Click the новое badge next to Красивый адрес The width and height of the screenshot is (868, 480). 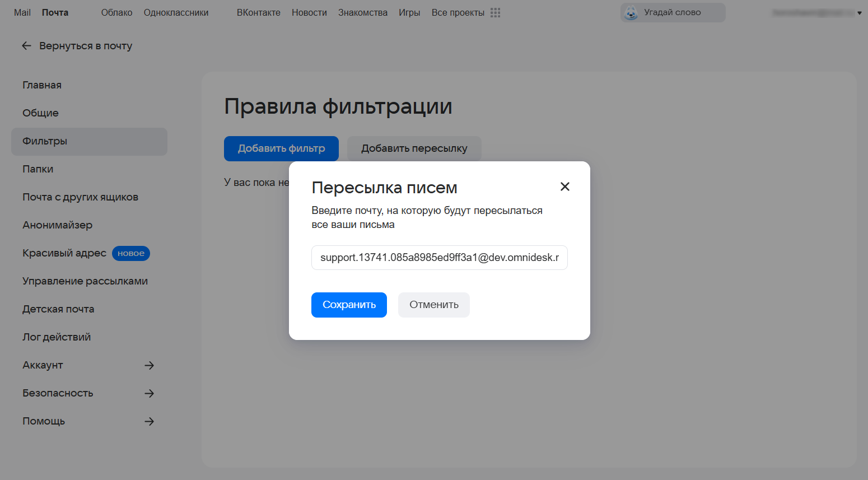coord(131,253)
